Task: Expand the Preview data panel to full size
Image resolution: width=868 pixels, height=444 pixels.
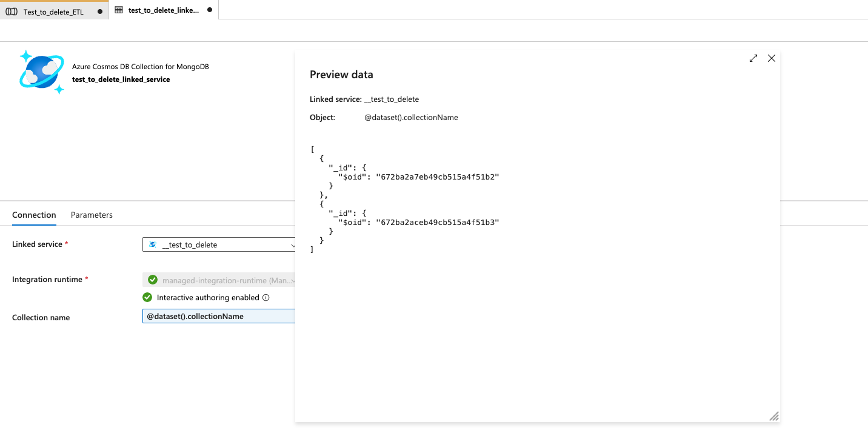Action: tap(753, 58)
